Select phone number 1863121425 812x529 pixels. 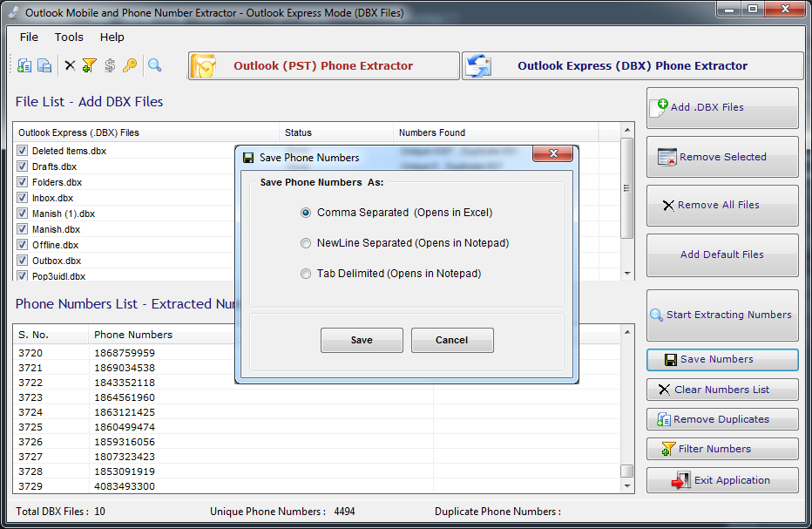(x=125, y=412)
